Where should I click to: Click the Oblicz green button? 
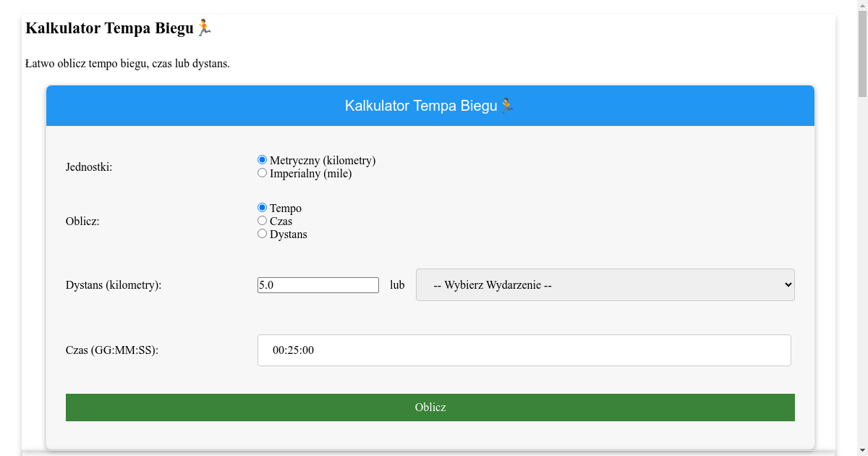pyautogui.click(x=430, y=407)
